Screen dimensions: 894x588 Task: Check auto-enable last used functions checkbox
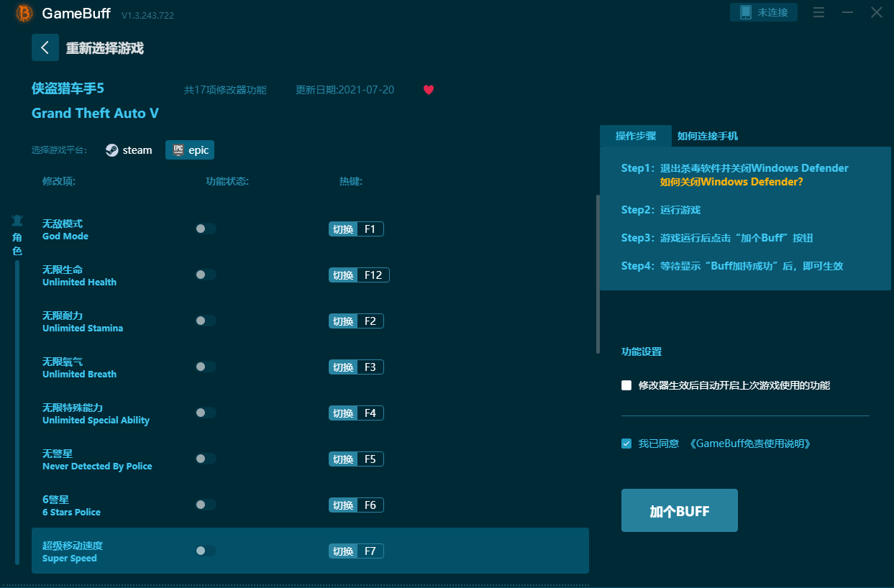(x=626, y=385)
